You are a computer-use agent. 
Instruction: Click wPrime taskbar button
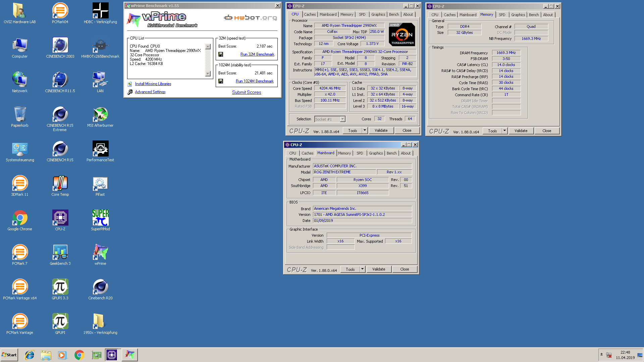tap(130, 355)
